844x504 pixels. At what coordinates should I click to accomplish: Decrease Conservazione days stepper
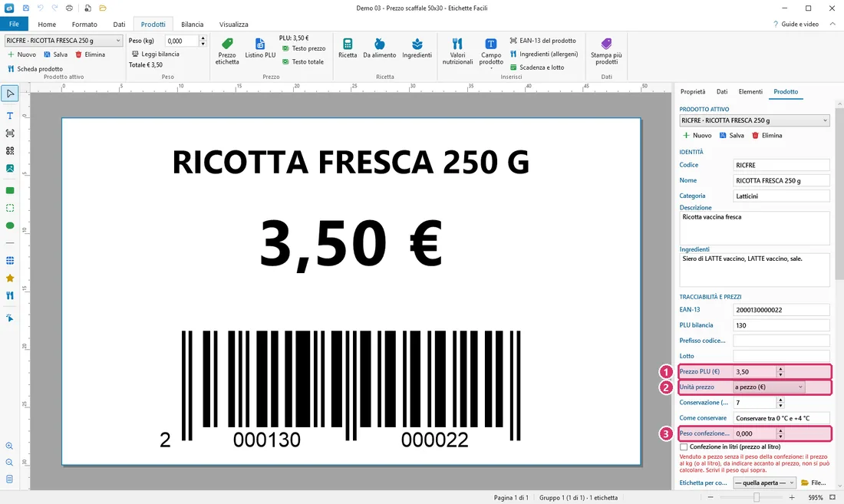(780, 405)
